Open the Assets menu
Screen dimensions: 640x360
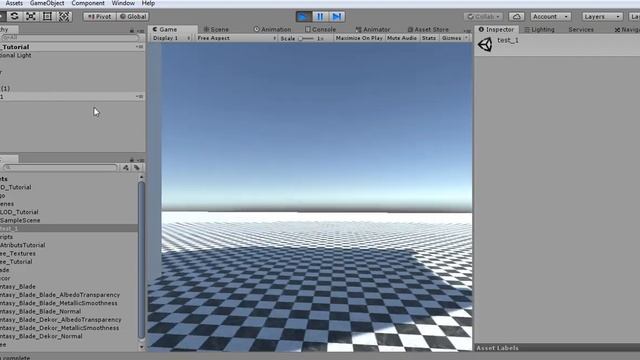tap(14, 3)
